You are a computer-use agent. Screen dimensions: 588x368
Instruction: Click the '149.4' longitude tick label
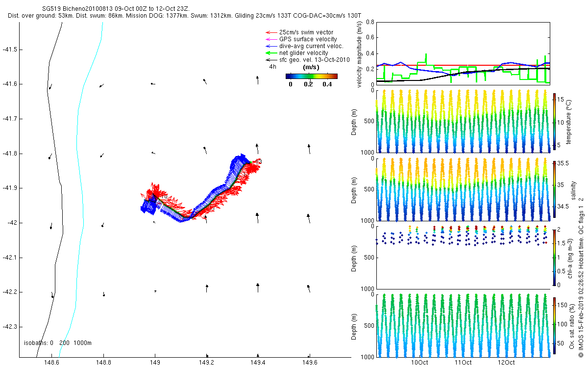point(258,363)
